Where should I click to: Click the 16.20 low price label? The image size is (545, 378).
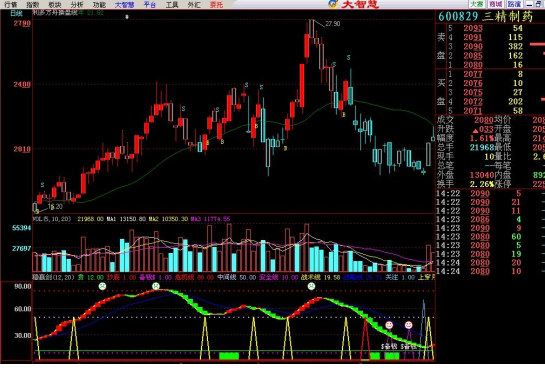coord(56,206)
